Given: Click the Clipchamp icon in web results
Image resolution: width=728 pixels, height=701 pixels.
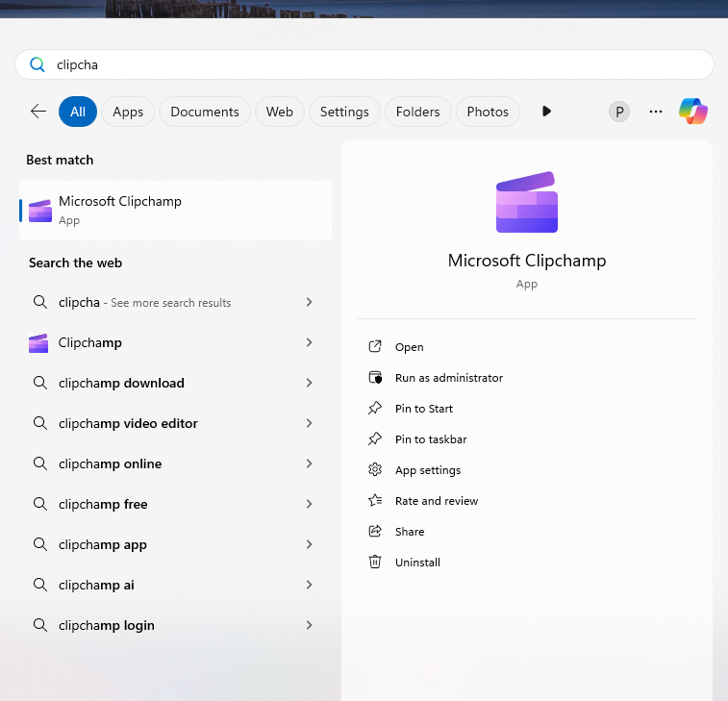Looking at the screenshot, I should [x=38, y=343].
